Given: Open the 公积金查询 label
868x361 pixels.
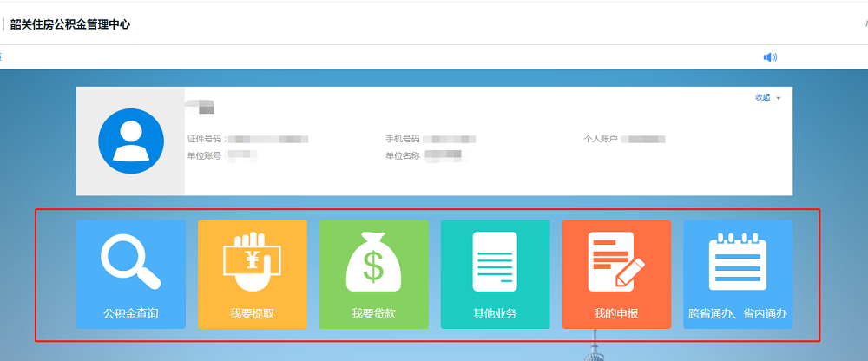Looking at the screenshot, I should (130, 313).
